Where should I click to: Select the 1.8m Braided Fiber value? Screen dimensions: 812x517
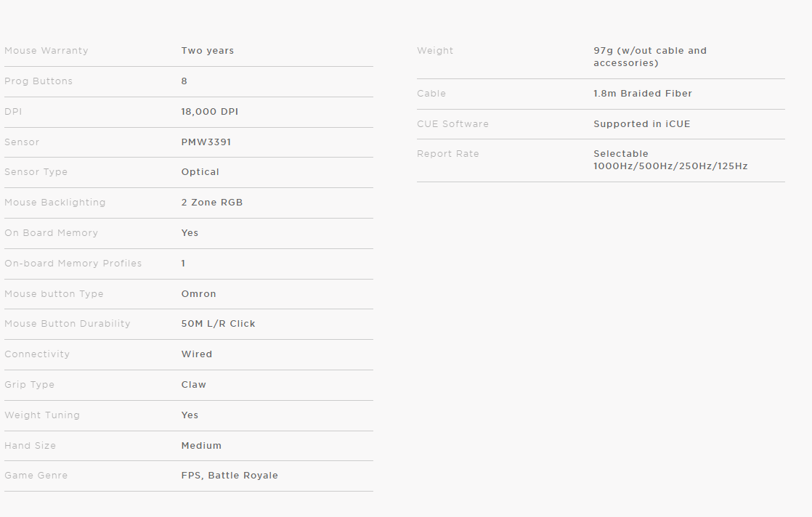[x=643, y=94]
